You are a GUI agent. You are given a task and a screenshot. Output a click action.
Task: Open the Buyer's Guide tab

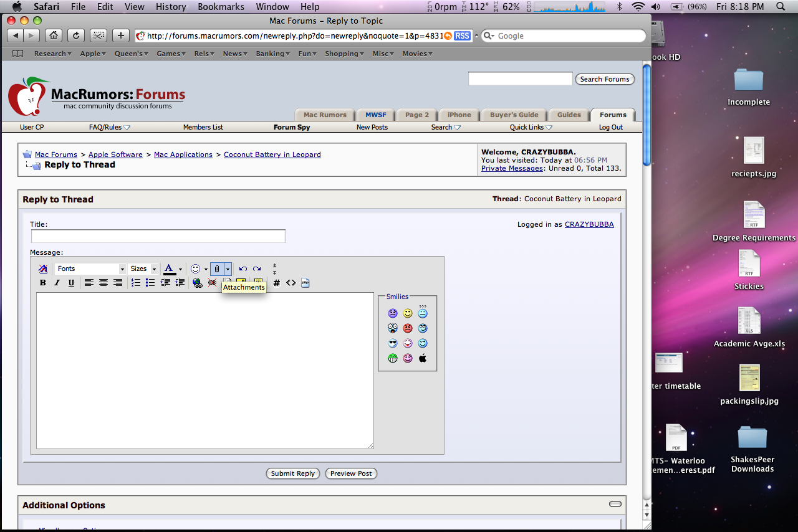click(x=514, y=115)
